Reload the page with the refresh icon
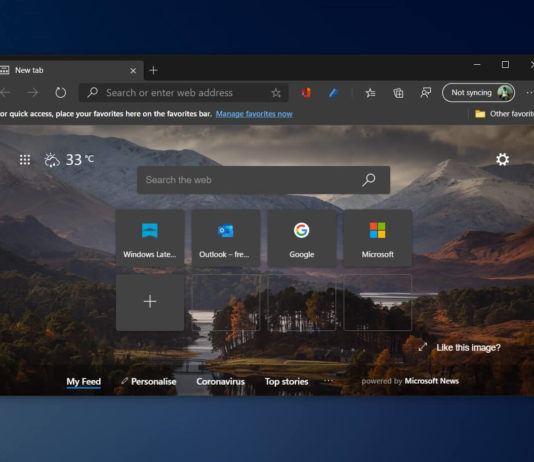 click(x=61, y=93)
